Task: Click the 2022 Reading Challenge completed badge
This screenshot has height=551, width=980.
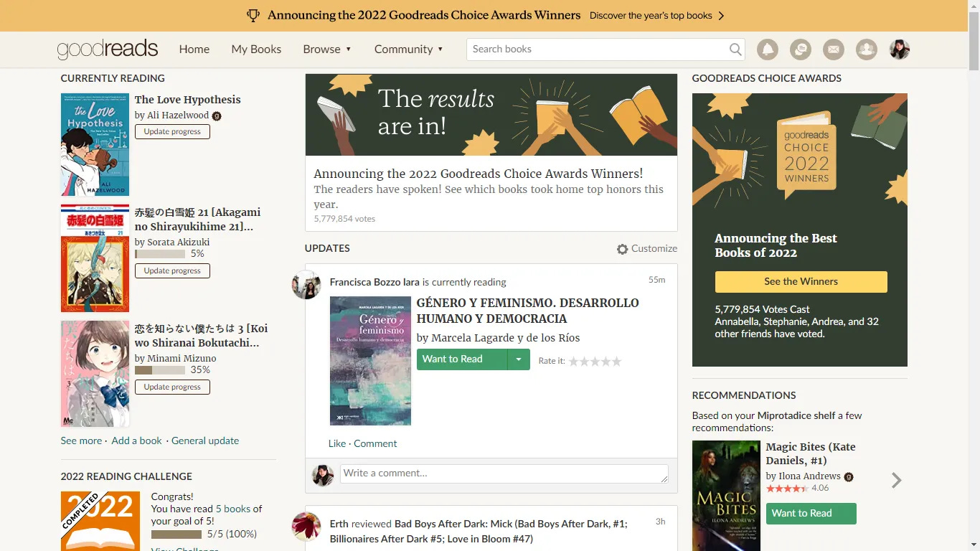Action: (100, 521)
